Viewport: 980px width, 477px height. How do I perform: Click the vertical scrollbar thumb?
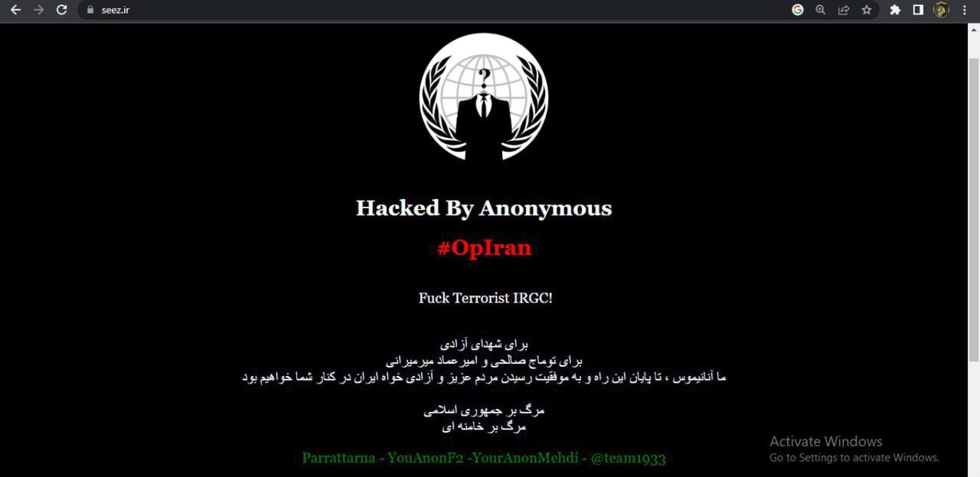pyautogui.click(x=974, y=207)
